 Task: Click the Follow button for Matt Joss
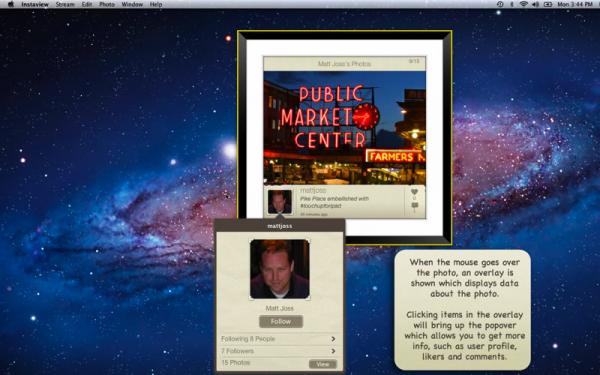click(x=281, y=321)
